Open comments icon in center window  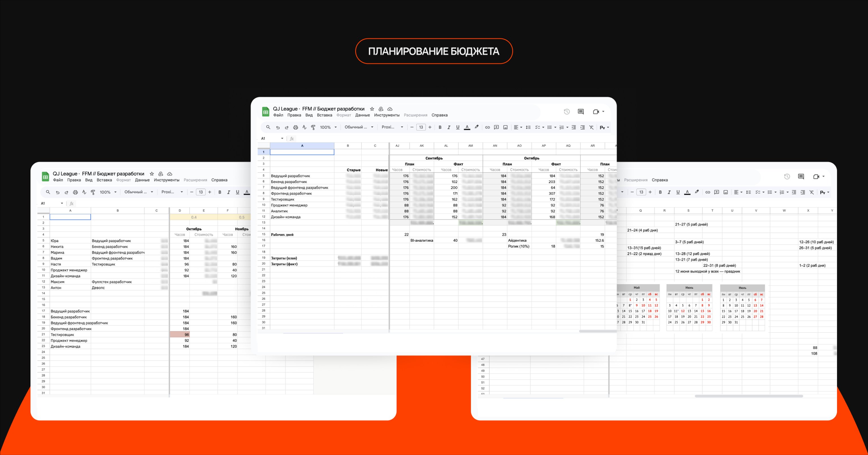click(x=581, y=112)
